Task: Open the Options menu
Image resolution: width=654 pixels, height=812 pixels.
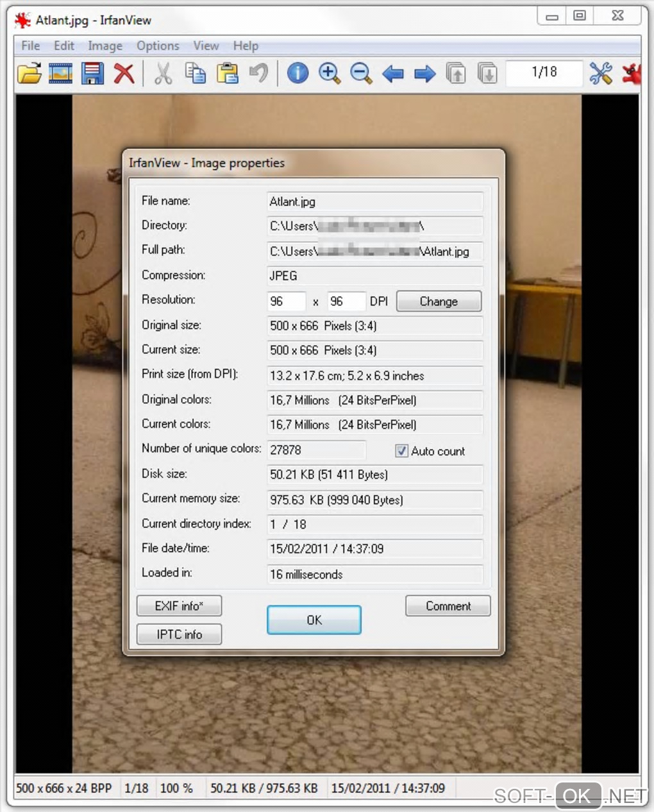Action: pyautogui.click(x=158, y=46)
